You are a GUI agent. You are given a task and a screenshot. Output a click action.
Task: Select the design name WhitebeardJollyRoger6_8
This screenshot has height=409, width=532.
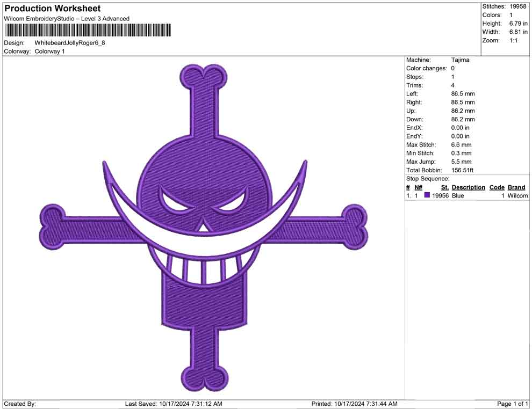70,43
